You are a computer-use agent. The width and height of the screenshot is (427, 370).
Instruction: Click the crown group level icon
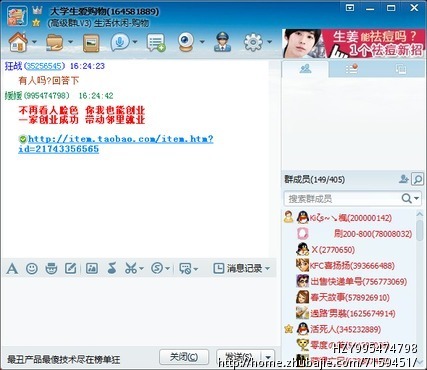click(x=37, y=10)
